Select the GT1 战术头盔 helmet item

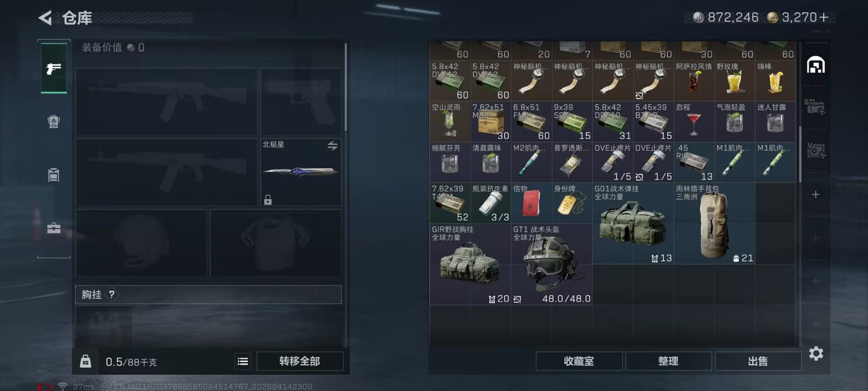pos(552,264)
